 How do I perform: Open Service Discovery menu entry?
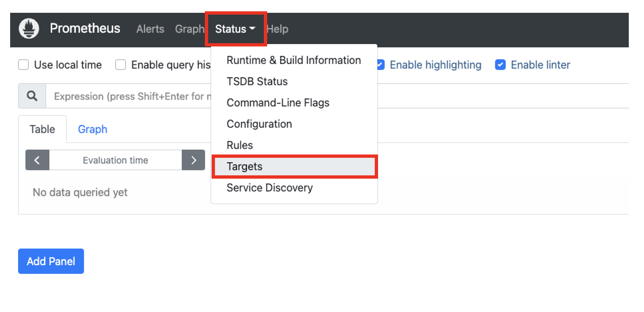(x=294, y=188)
